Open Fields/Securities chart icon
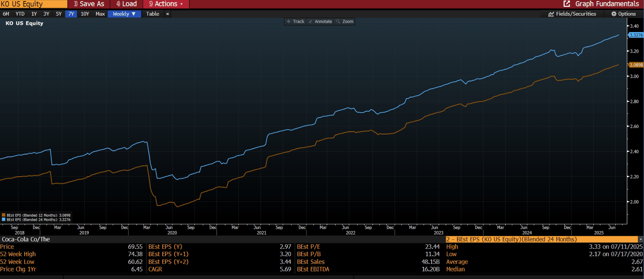644x279 pixels. pyautogui.click(x=551, y=14)
